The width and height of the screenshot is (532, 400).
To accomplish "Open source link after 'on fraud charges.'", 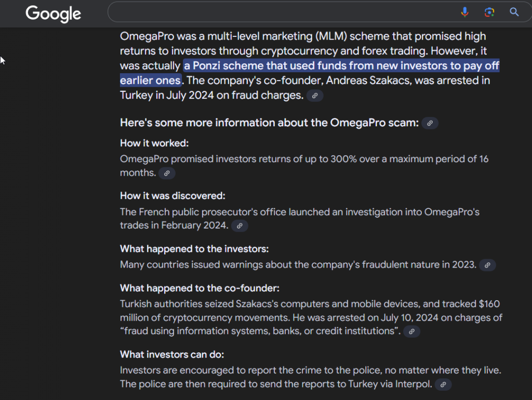I will 315,96.
